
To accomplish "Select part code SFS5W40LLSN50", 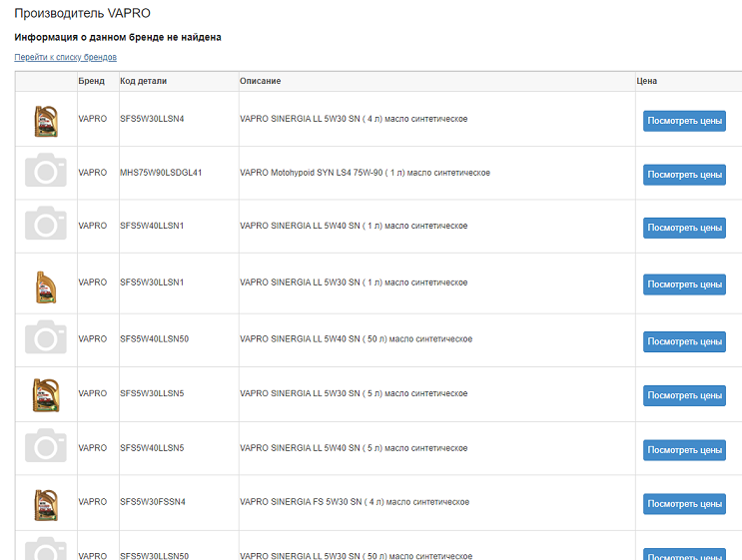I will [154, 339].
